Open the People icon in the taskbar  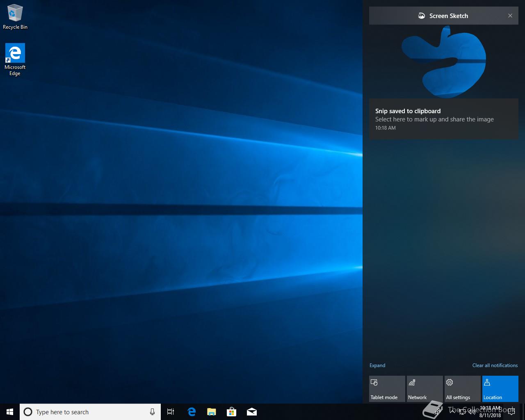(x=438, y=412)
